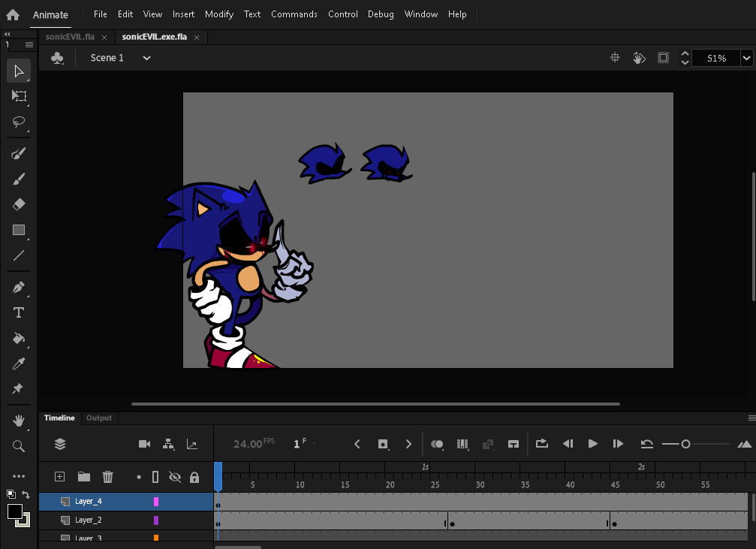Enable onion skinning in the timeline
The height and width of the screenshot is (549, 756).
[437, 444]
